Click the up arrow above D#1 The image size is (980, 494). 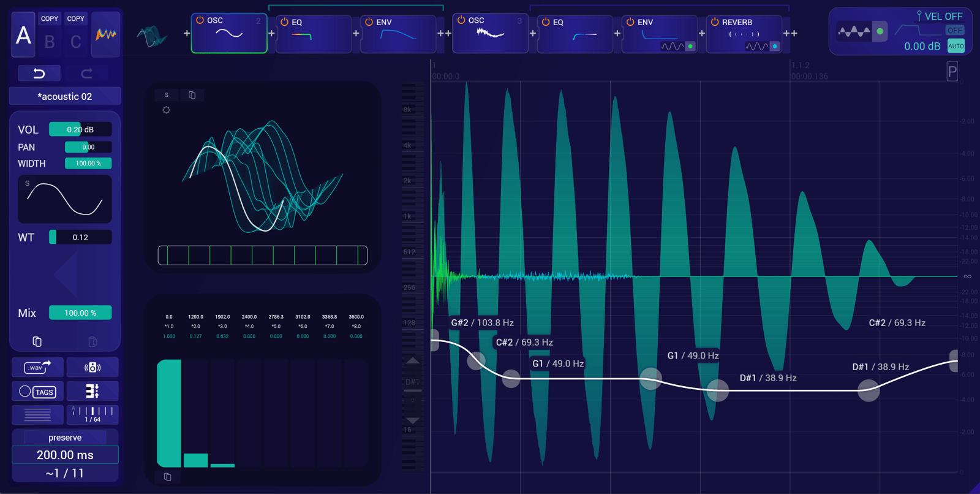[x=413, y=360]
